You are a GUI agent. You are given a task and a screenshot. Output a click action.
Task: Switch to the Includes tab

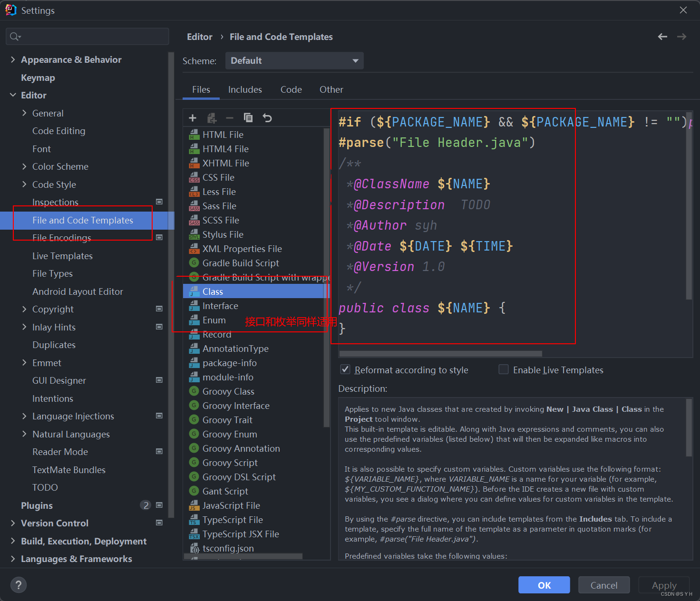pos(245,89)
